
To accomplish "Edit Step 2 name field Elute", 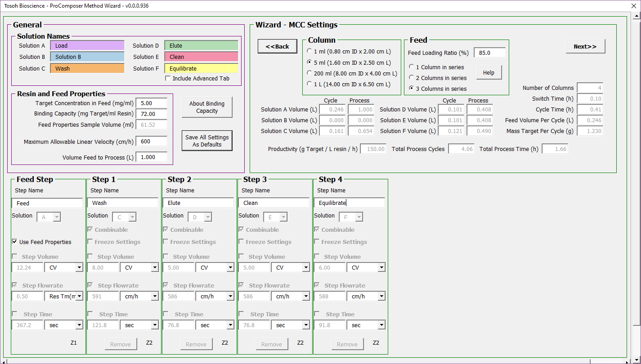I will pyautogui.click(x=198, y=203).
